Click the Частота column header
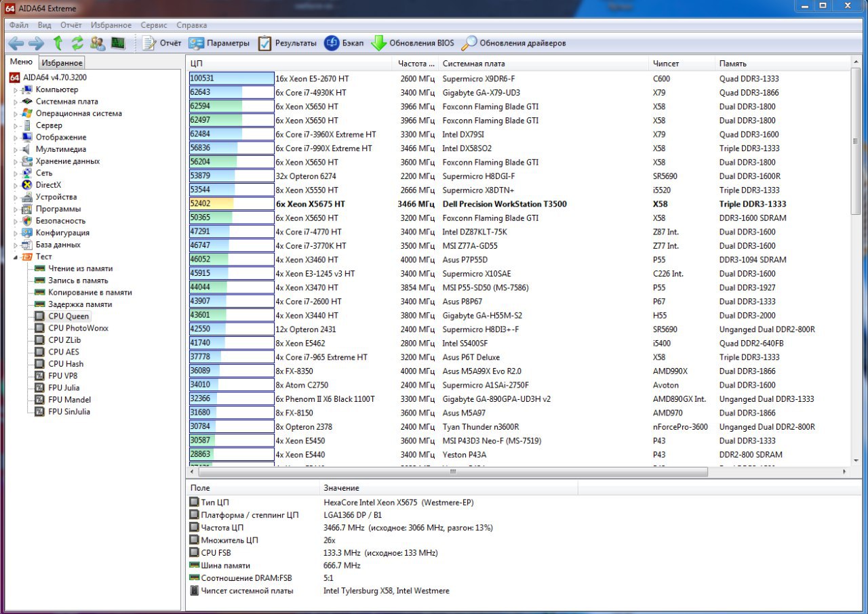Image resolution: width=868 pixels, height=614 pixels. coord(415,64)
